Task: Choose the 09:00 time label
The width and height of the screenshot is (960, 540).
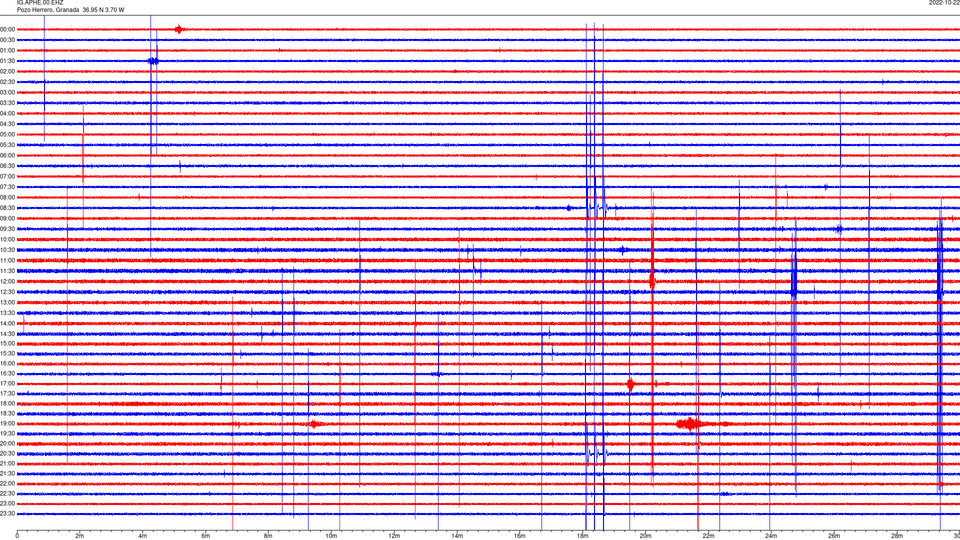Action: 8,219
